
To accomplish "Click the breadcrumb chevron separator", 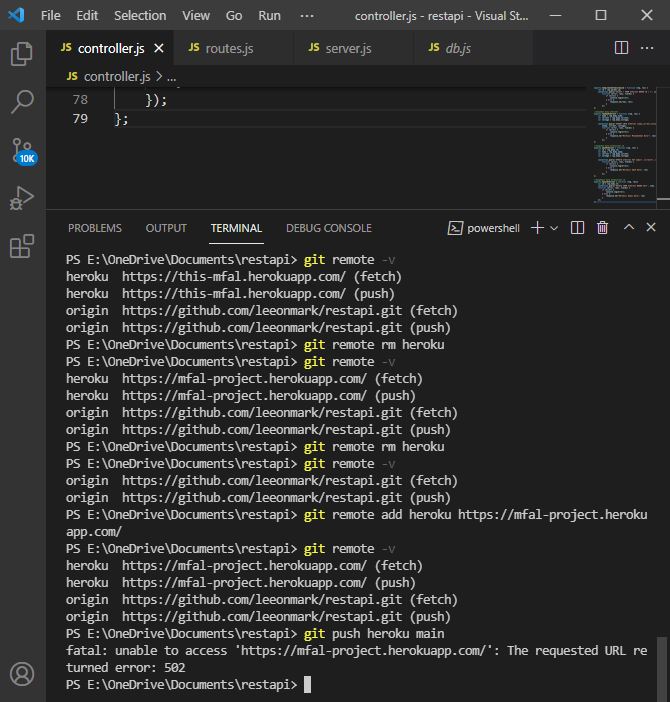I will [x=159, y=77].
